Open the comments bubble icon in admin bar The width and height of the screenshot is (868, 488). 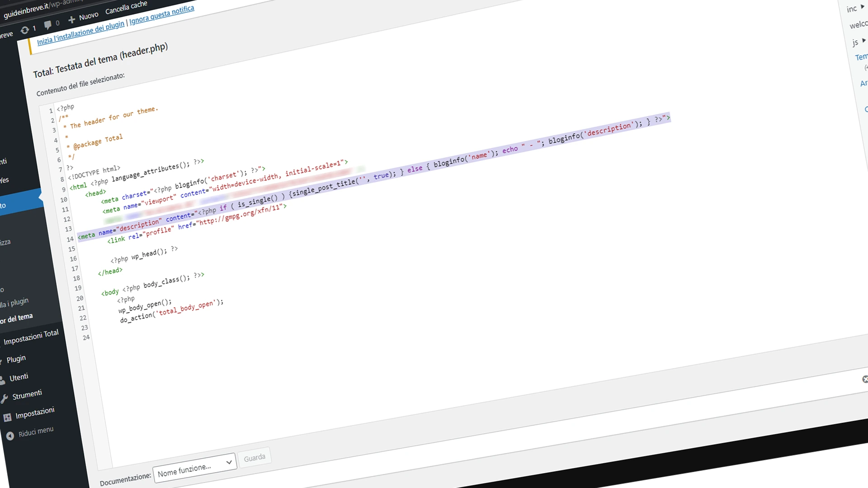(x=47, y=24)
